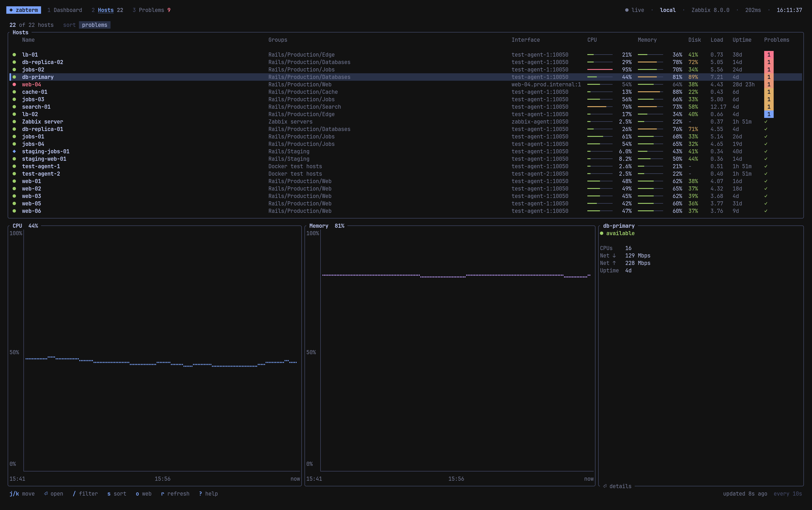Click the every 10s refresh interval
Image resolution: width=812 pixels, height=510 pixels.
pos(788,494)
